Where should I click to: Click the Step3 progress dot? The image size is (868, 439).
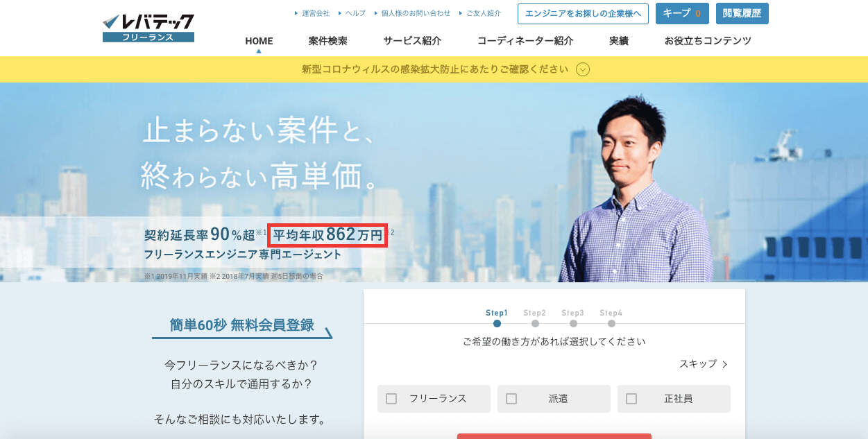(x=573, y=323)
